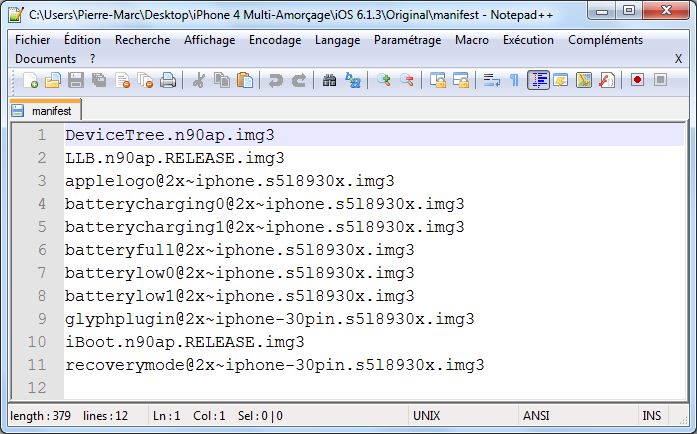The width and height of the screenshot is (697, 434).
Task: Click Ln : 1 Col : 1 status
Action: [189, 416]
